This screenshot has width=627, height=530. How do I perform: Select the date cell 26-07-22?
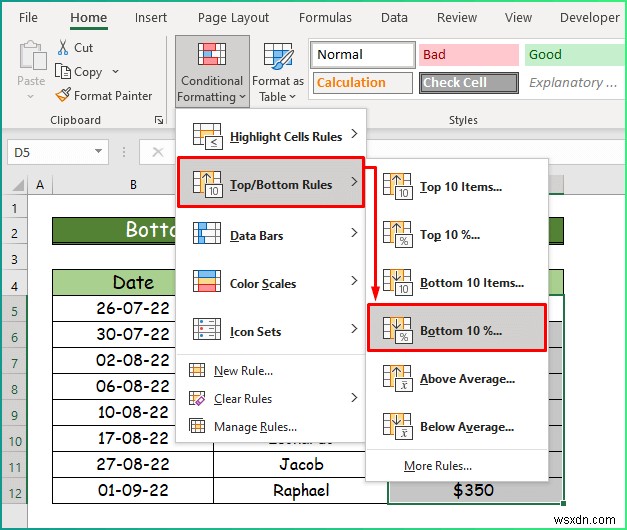(114, 308)
